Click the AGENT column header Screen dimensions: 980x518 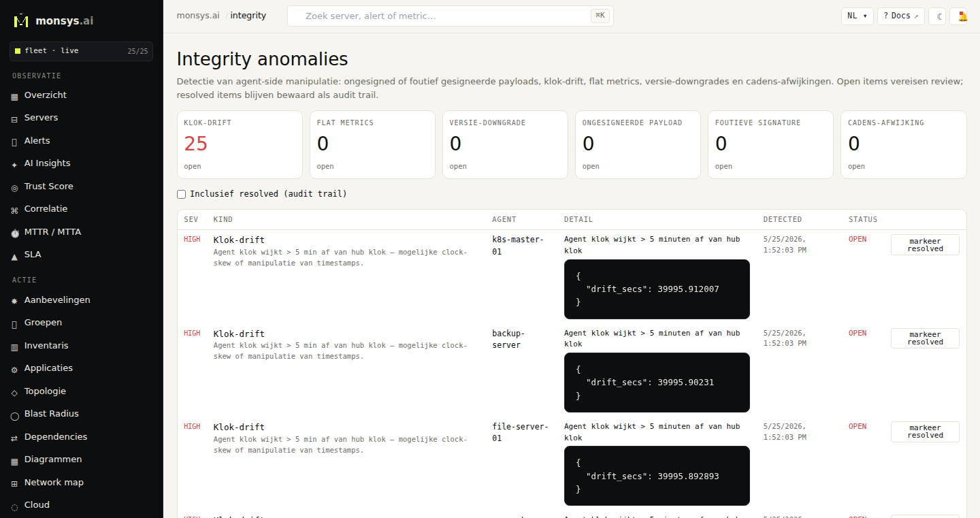click(x=504, y=220)
